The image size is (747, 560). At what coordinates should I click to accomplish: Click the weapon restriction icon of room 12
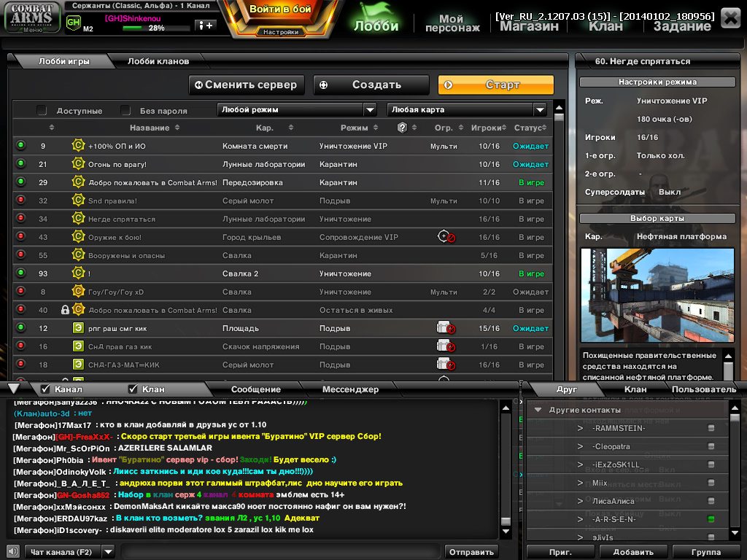click(446, 327)
